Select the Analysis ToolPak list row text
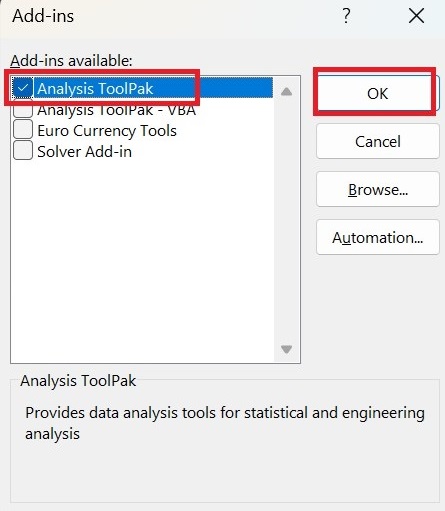 point(95,89)
